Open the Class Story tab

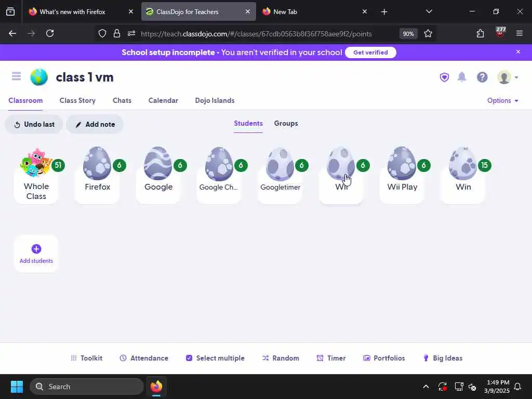tap(77, 100)
